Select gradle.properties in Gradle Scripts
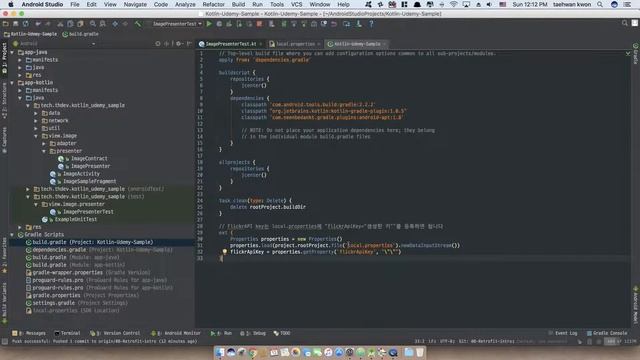640x360 pixels. tap(56, 295)
